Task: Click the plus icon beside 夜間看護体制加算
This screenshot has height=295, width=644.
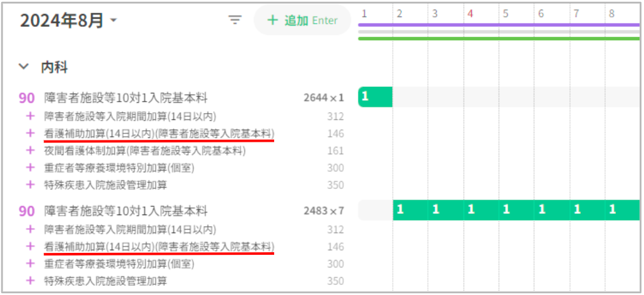Action: pyautogui.click(x=29, y=151)
